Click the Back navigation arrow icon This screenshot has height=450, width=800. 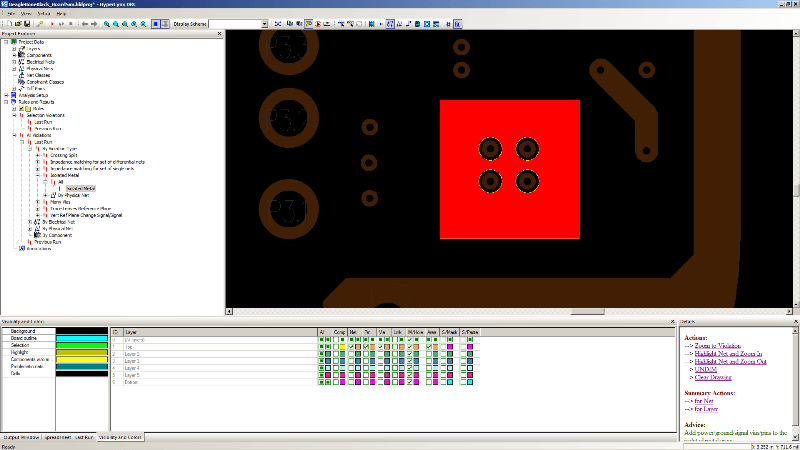[83, 23]
